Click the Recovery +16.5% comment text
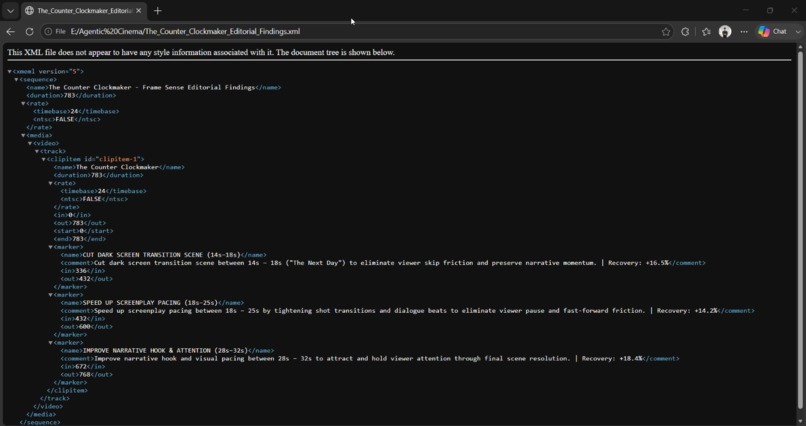Image resolution: width=806 pixels, height=426 pixels. [638, 263]
